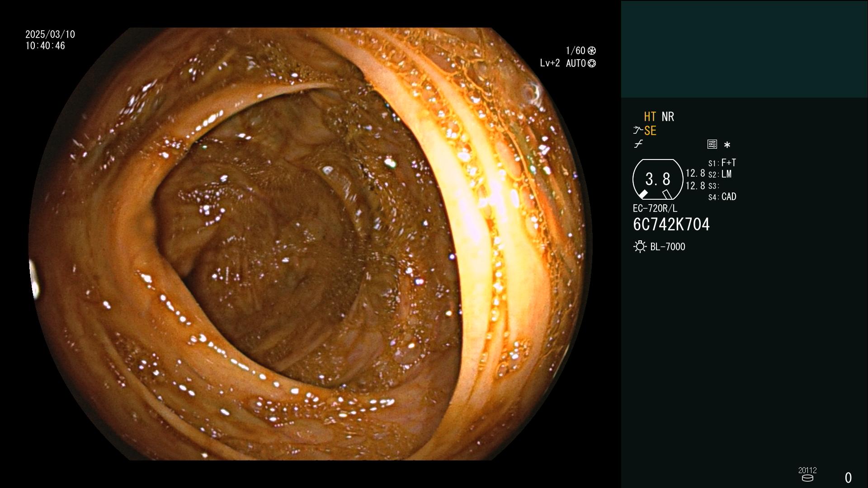Click the light source lamp icon
This screenshot has width=868, height=488.
[640, 247]
